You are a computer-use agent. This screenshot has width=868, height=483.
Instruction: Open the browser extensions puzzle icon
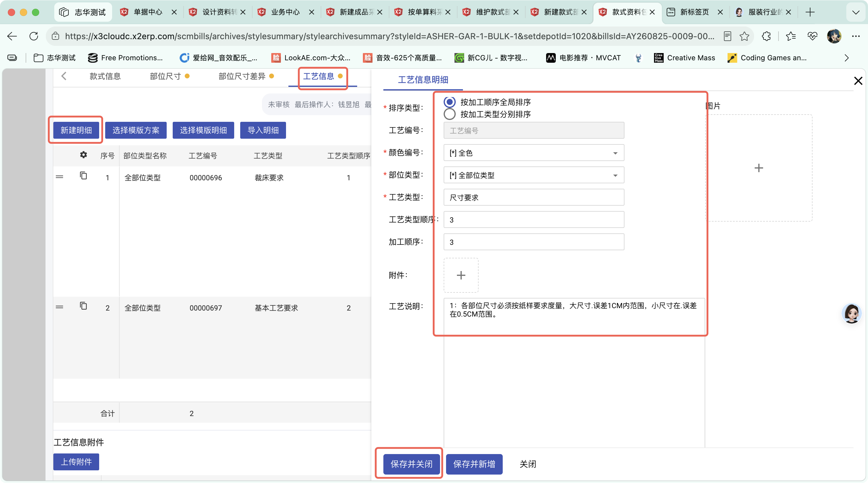tap(766, 36)
